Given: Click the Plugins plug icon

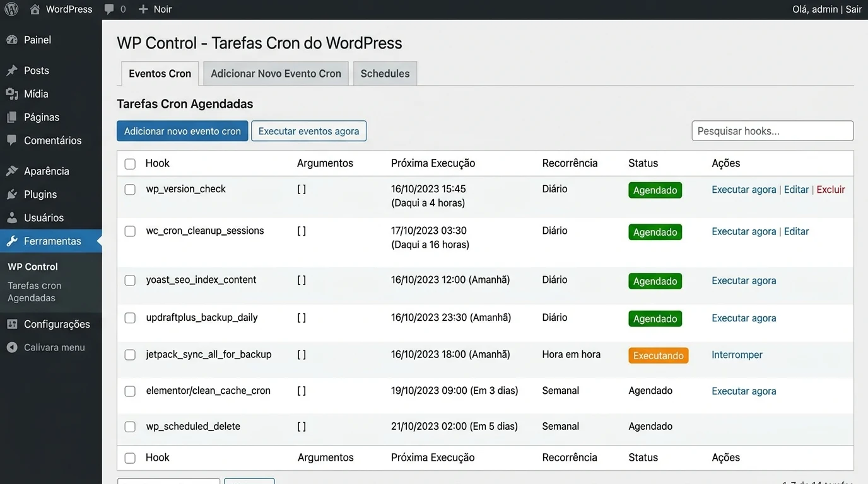Looking at the screenshot, I should point(12,195).
